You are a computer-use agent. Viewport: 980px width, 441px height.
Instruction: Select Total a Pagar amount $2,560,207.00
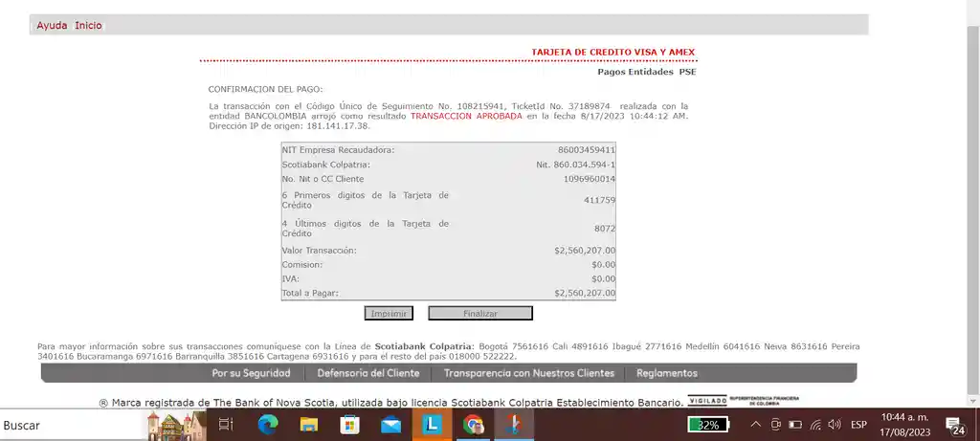(585, 293)
